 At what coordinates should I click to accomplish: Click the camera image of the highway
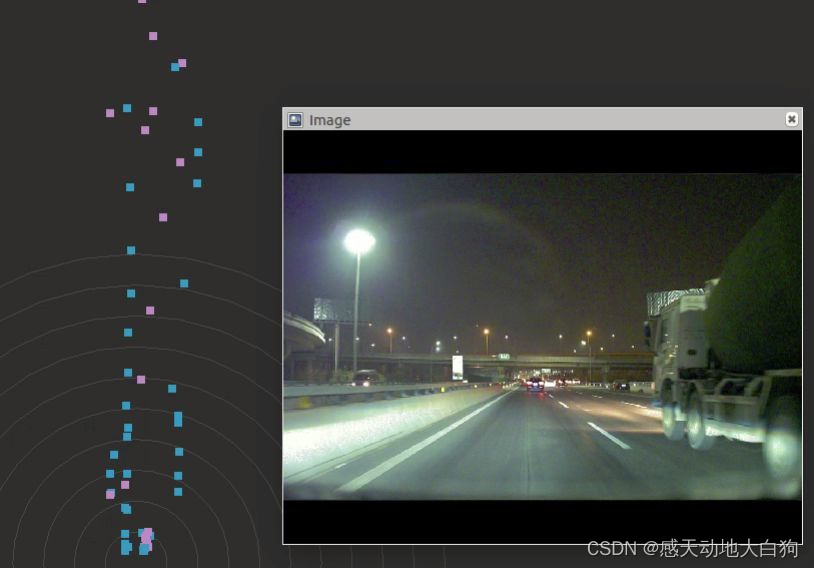[x=542, y=336]
